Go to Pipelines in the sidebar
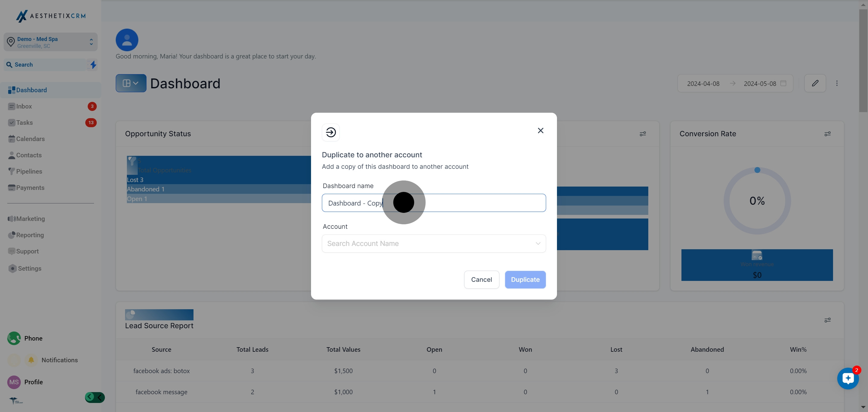 tap(29, 171)
